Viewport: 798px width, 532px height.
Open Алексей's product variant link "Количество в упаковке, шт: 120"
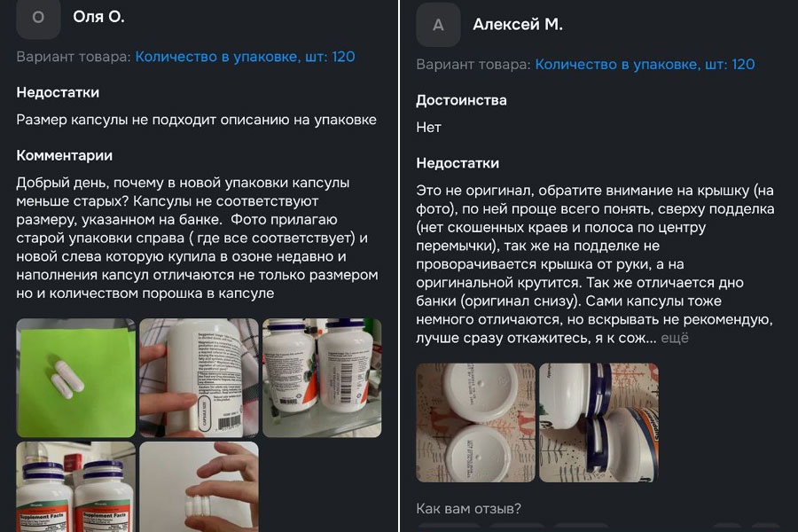[x=645, y=64]
